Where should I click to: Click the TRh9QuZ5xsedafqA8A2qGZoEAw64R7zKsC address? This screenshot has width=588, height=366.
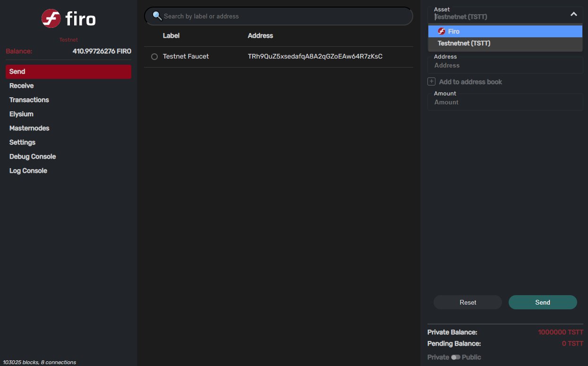[315, 56]
